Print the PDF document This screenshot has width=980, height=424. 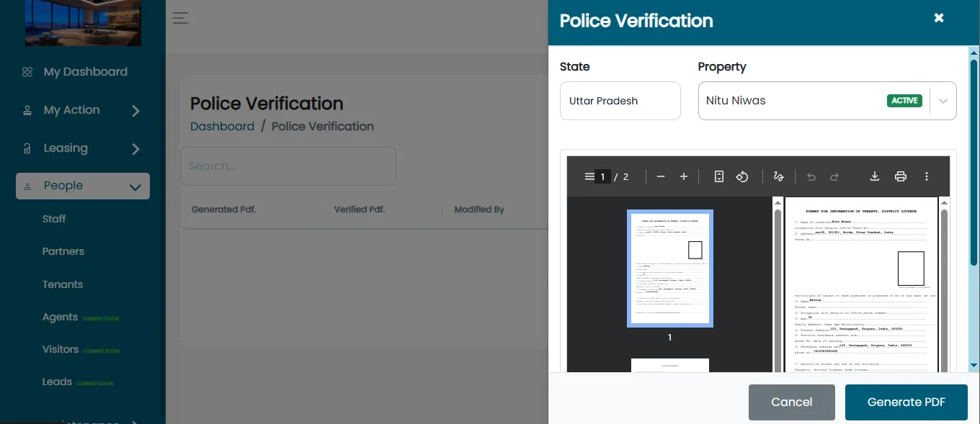coord(901,176)
